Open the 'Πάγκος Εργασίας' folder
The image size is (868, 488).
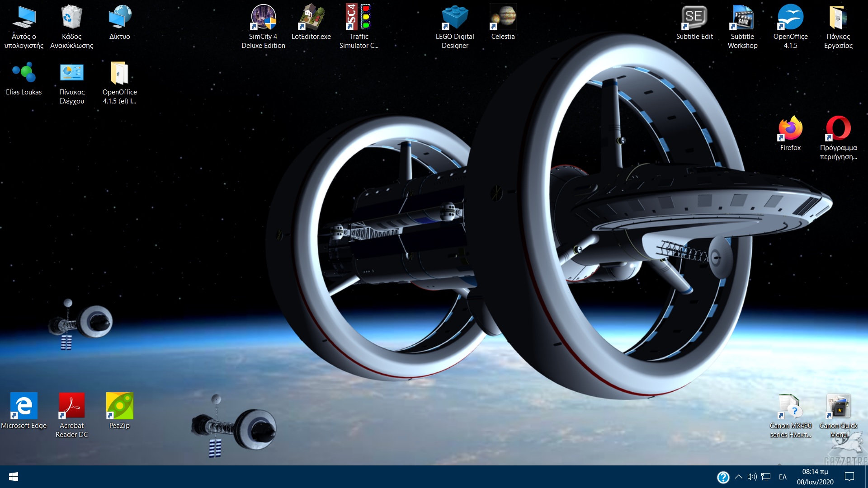[x=838, y=26]
